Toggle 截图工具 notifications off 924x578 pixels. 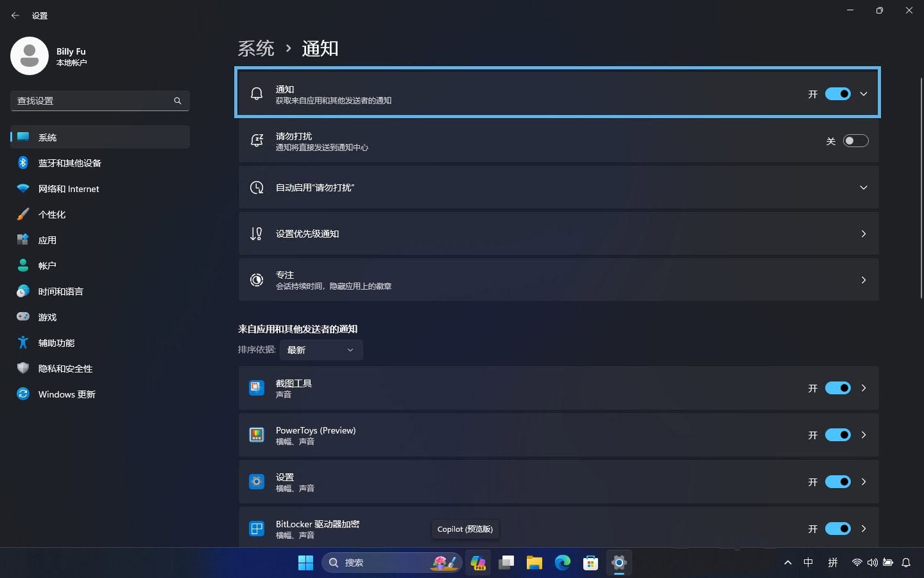[x=837, y=388]
